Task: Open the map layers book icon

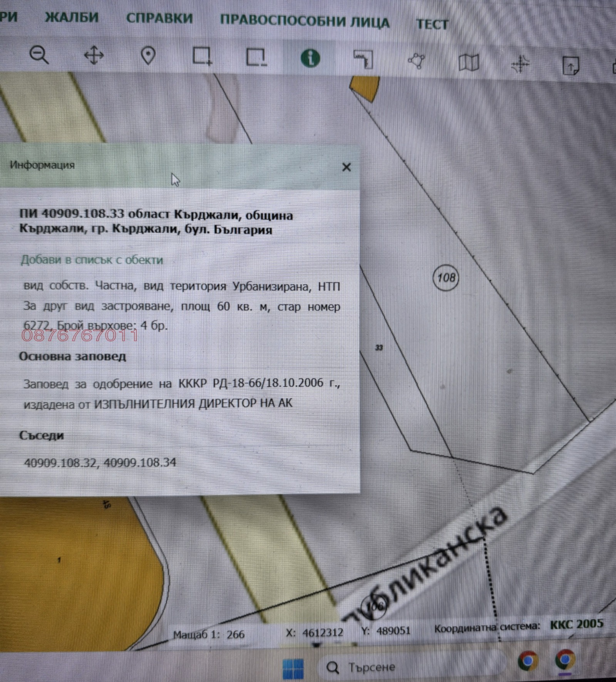Action: [x=469, y=62]
